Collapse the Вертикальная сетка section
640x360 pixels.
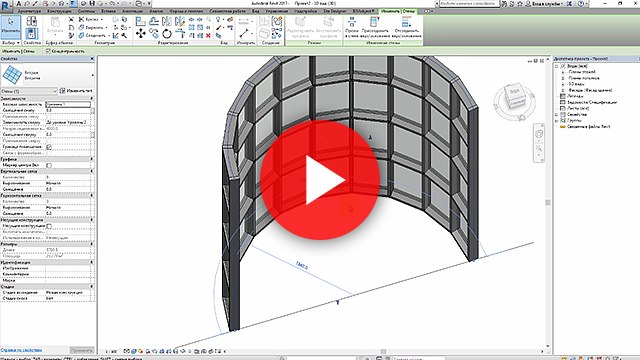click(91, 171)
